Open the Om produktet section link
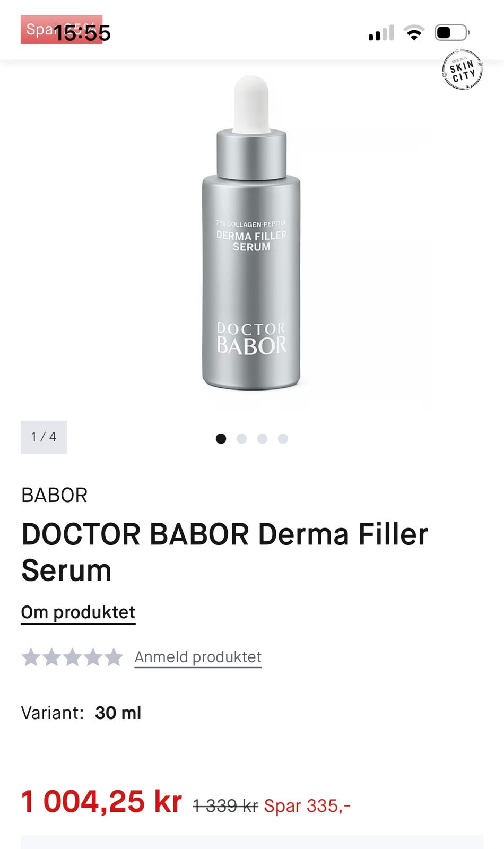This screenshot has height=849, width=504. click(78, 612)
